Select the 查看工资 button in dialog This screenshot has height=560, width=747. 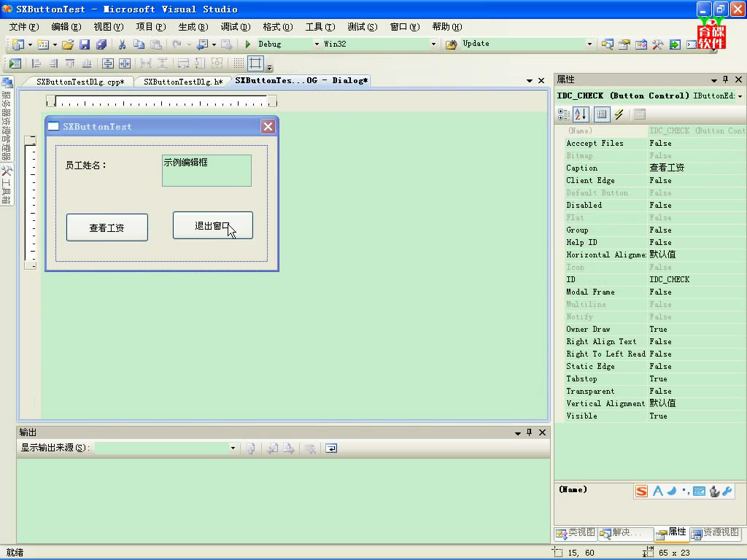coord(107,227)
